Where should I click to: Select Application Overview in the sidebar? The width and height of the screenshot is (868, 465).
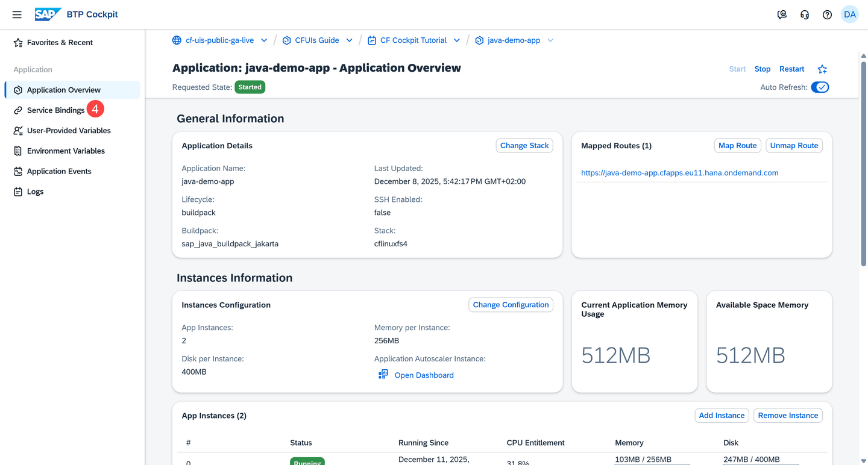[72, 90]
